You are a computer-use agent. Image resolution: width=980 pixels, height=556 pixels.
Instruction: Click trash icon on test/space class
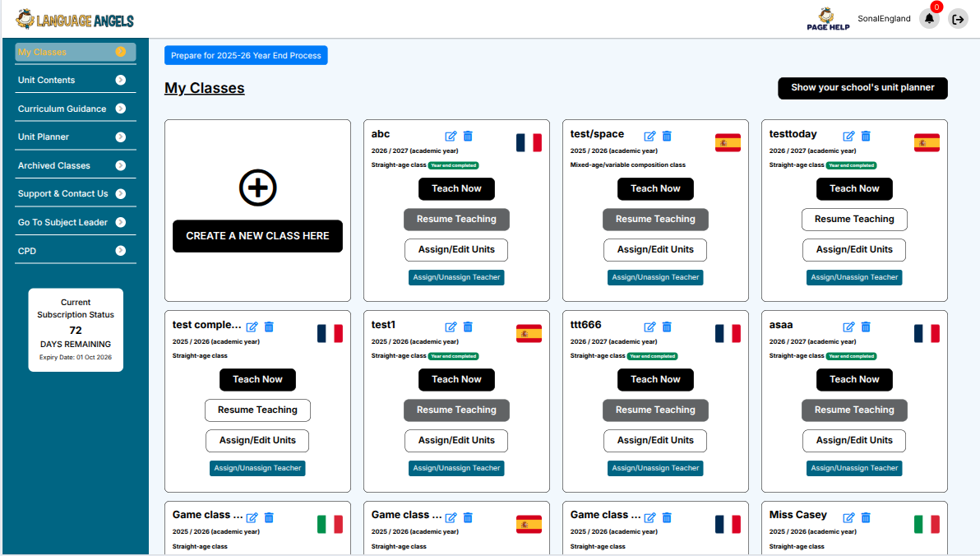[667, 136]
